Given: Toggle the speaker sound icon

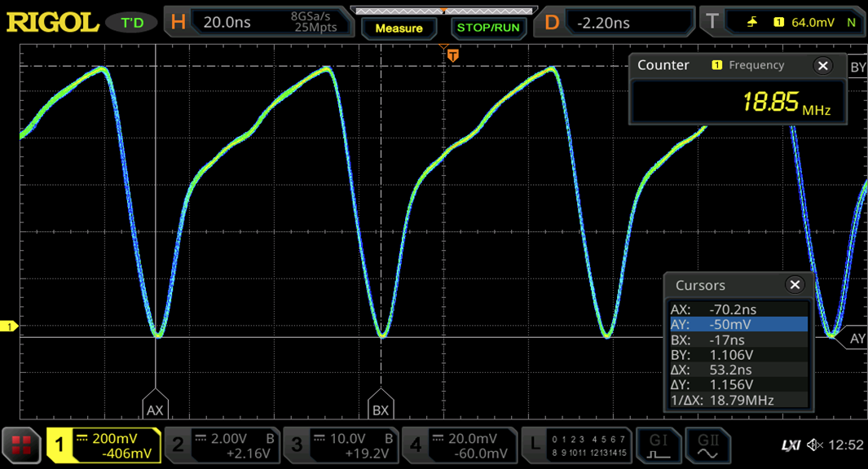Looking at the screenshot, I should point(814,445).
